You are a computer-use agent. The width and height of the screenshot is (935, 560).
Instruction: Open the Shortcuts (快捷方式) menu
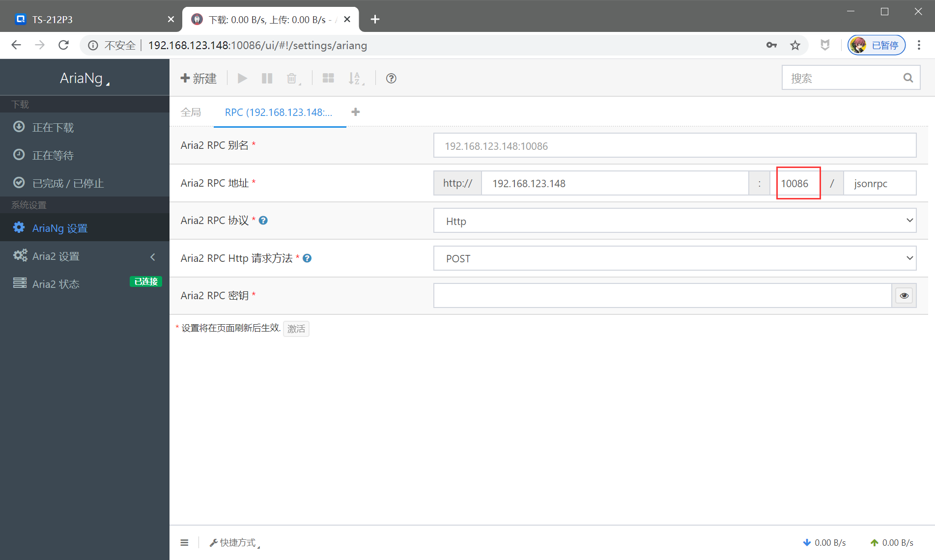[234, 542]
